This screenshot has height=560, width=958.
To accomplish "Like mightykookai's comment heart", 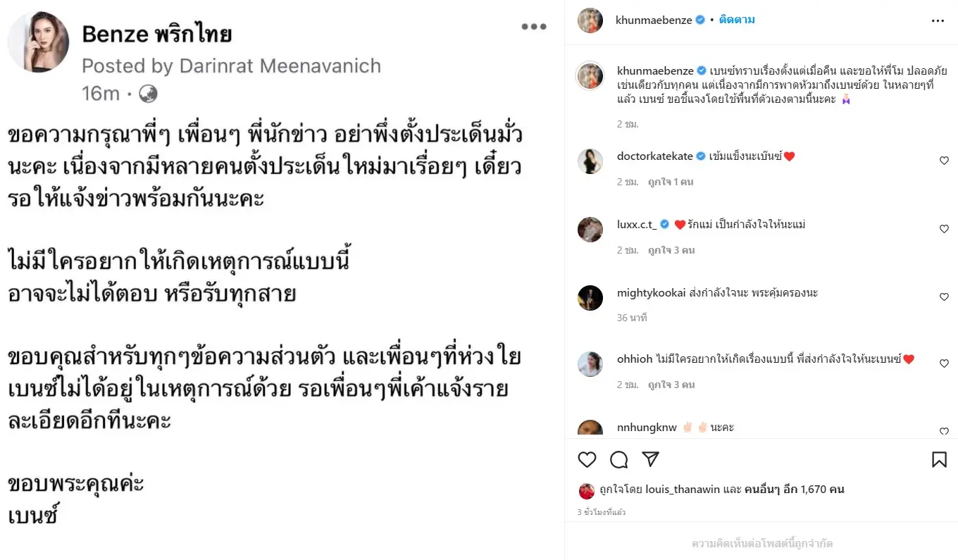I will 944,297.
